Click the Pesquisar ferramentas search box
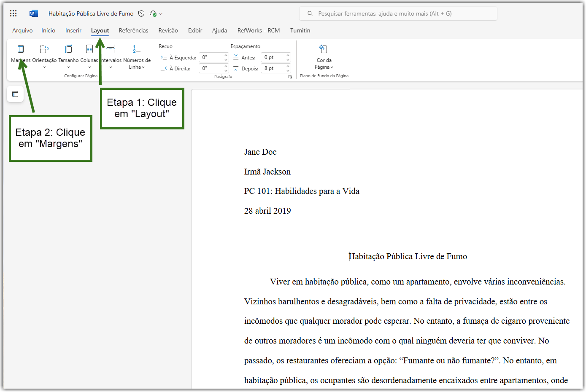This screenshot has width=586, height=392. (x=398, y=13)
